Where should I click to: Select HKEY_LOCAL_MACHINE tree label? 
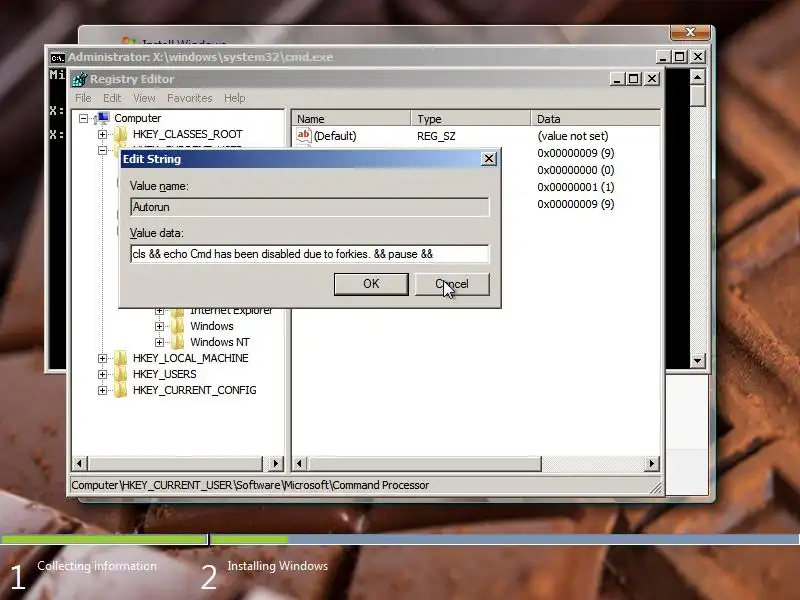190,358
